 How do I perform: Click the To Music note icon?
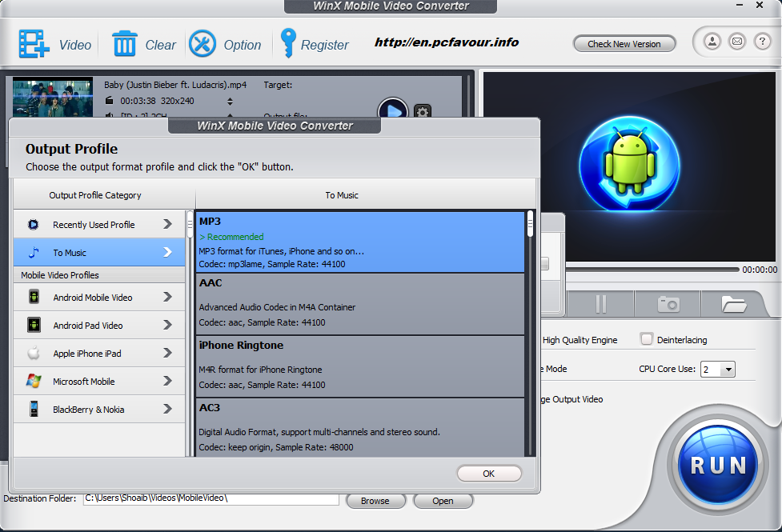(x=34, y=252)
